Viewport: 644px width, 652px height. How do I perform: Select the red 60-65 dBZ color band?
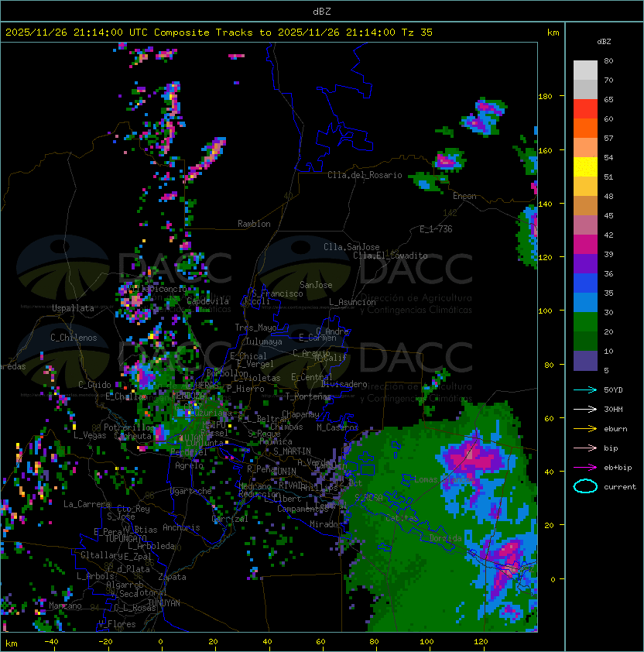(x=585, y=109)
